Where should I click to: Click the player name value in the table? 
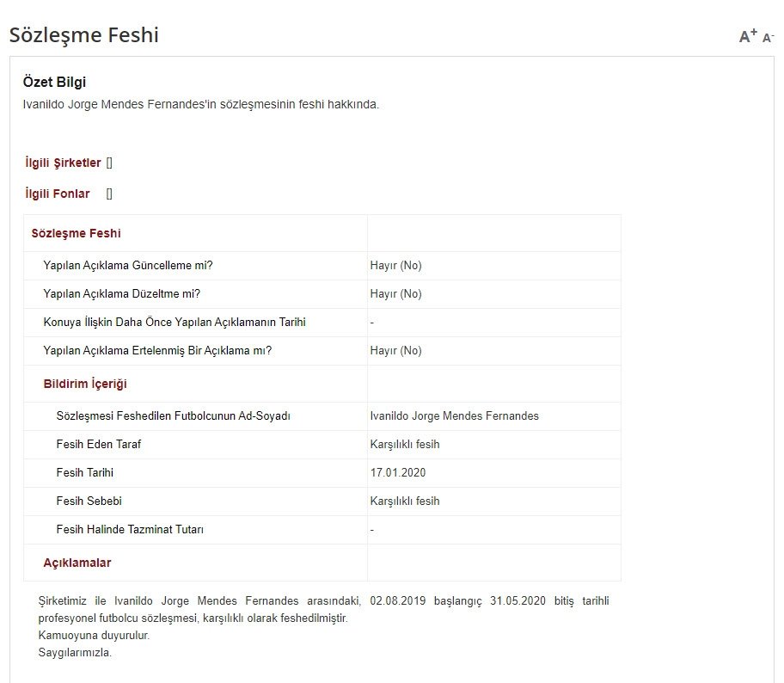point(454,415)
